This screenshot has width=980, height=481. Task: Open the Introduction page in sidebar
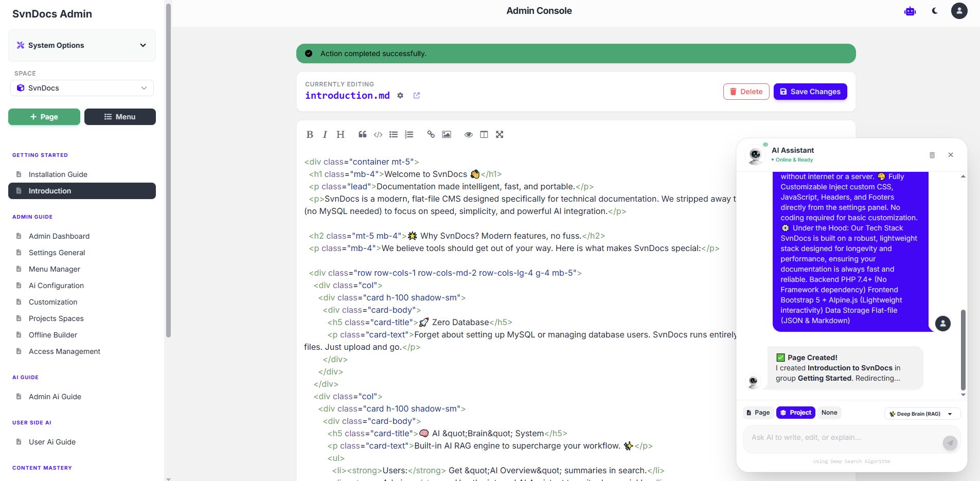pos(82,191)
